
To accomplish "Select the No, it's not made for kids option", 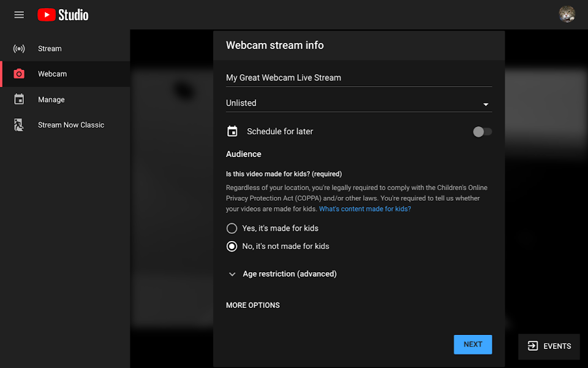I will 232,246.
